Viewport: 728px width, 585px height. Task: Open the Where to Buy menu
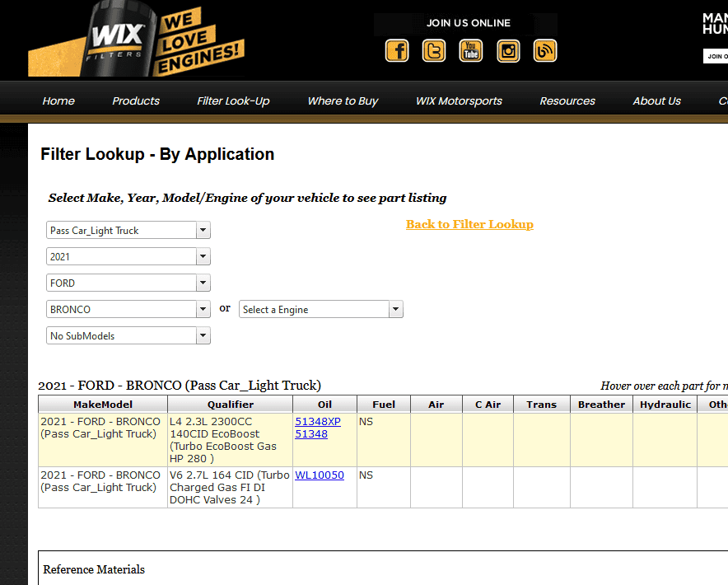[343, 101]
